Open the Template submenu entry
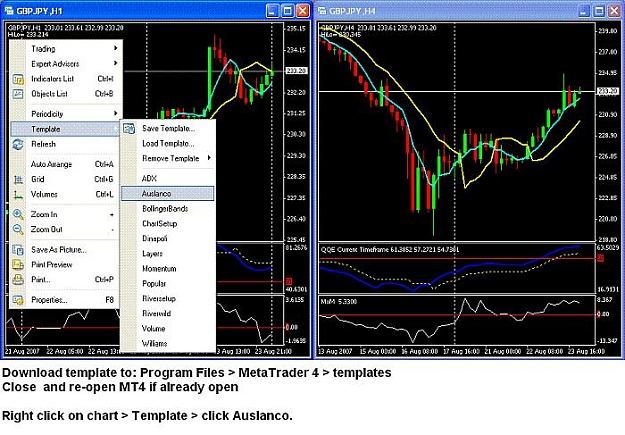Screen dimensions: 625x435 tap(65, 129)
